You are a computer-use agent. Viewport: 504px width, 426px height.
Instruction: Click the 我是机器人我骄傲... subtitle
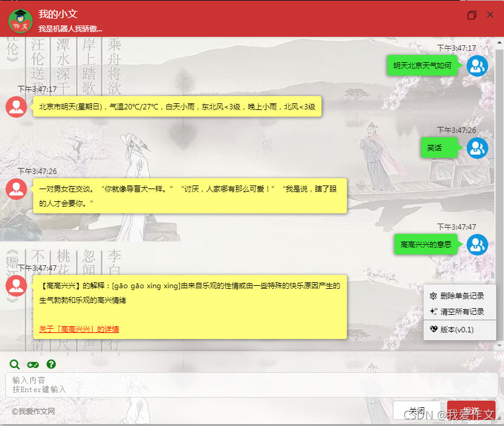point(70,29)
